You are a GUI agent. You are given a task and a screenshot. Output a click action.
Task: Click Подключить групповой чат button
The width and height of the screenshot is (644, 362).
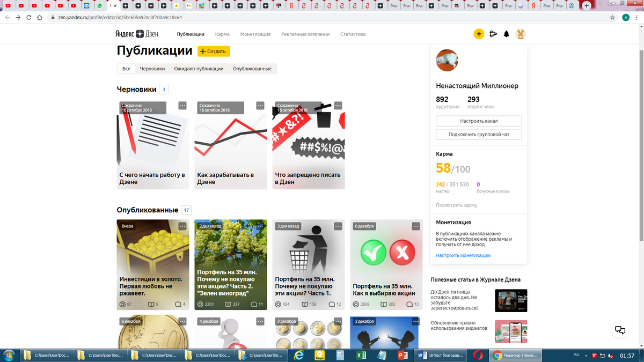pyautogui.click(x=479, y=134)
